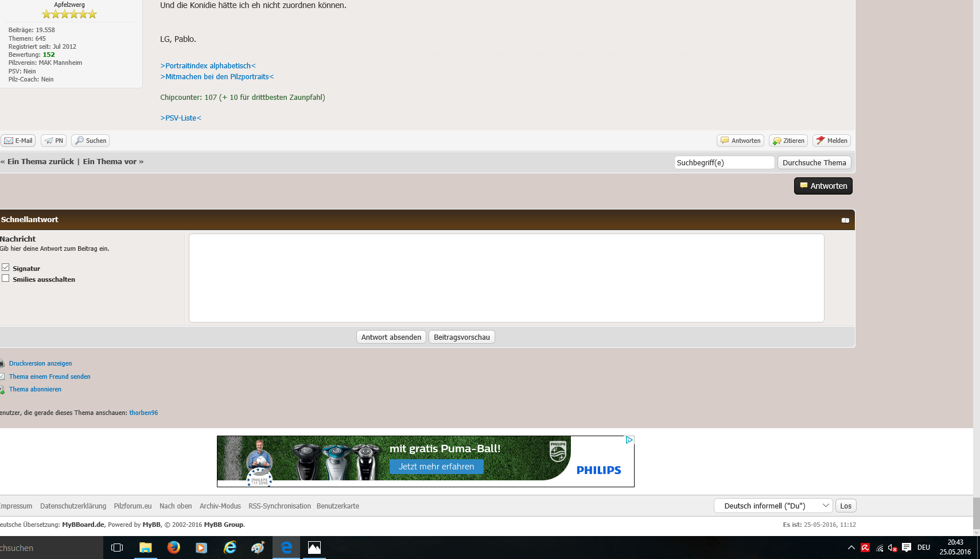Open the Portraitindex alphabetisch link
This screenshot has width=980, height=559.
208,66
